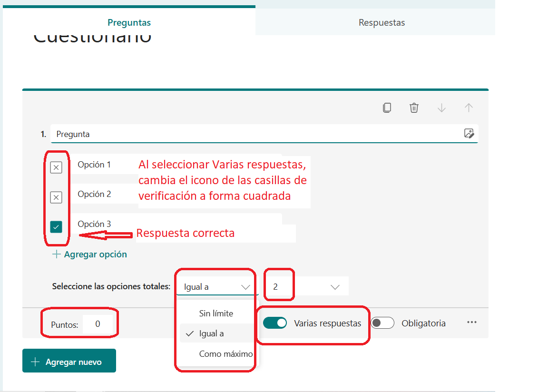548x392 pixels.
Task: Insert media using the image icon
Action: click(x=469, y=134)
